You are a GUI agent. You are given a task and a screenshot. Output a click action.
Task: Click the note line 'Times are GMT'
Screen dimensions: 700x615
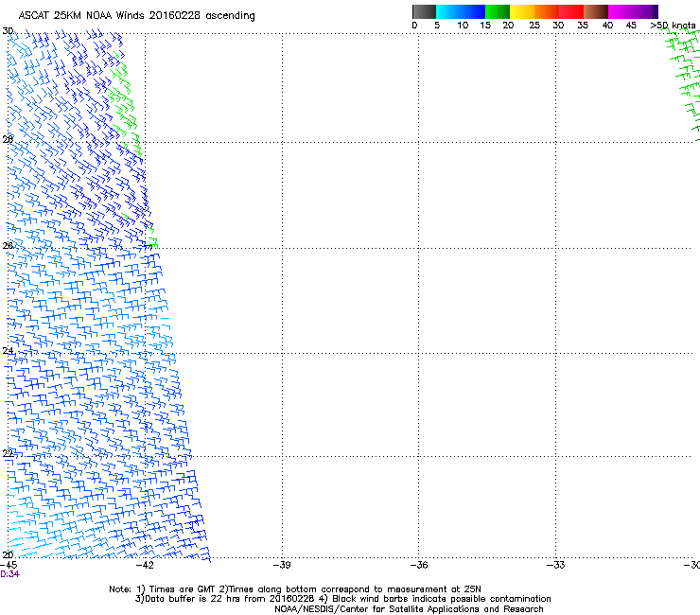click(183, 589)
